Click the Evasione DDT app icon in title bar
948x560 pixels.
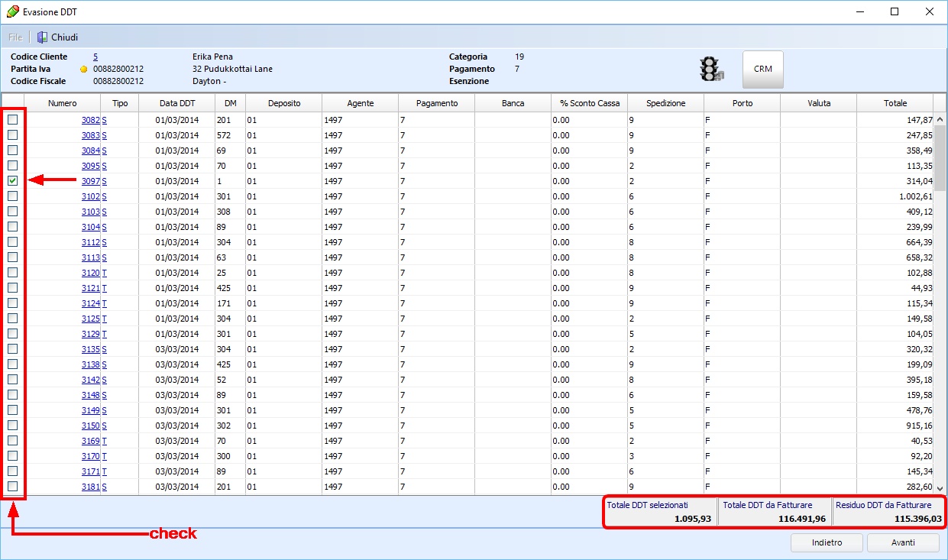(x=12, y=12)
